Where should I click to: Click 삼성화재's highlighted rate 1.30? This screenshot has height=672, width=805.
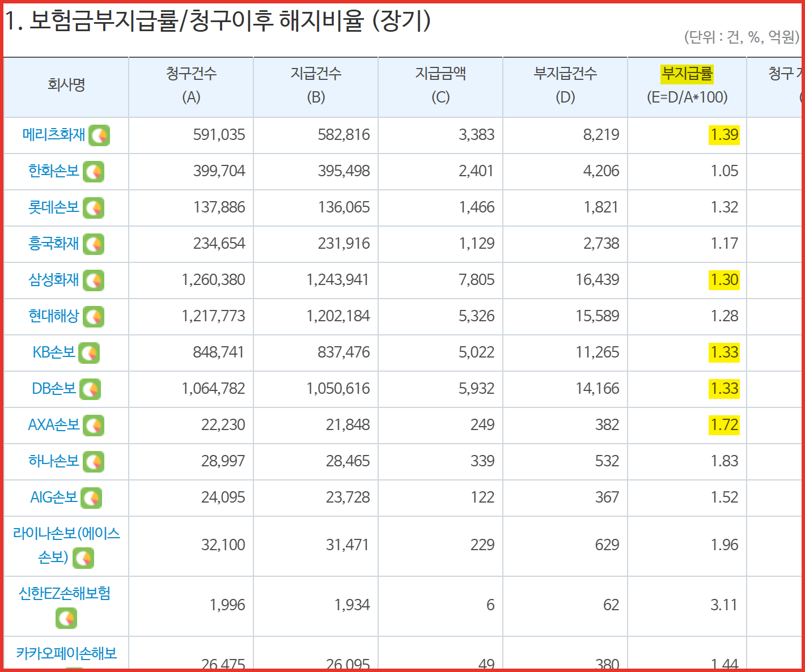coord(724,280)
